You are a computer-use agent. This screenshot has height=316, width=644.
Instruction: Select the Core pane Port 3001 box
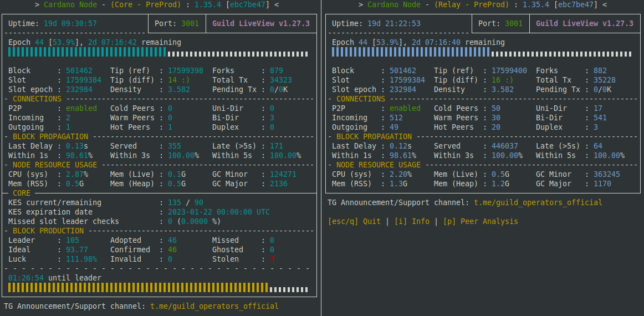tap(177, 23)
